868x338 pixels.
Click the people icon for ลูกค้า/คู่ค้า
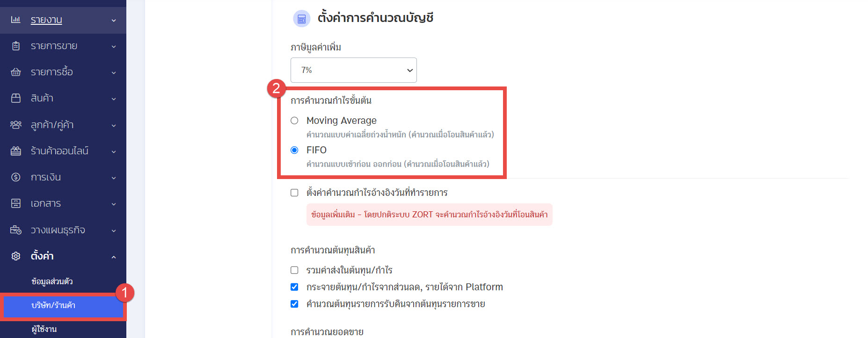16,124
